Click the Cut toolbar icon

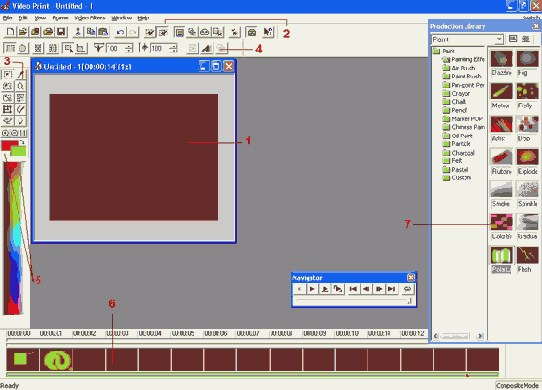[78, 32]
